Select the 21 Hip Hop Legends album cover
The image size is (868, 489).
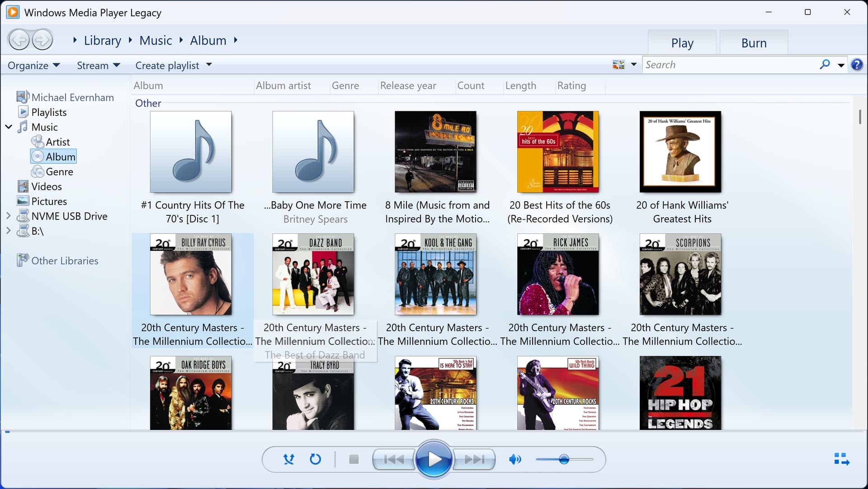(680, 393)
